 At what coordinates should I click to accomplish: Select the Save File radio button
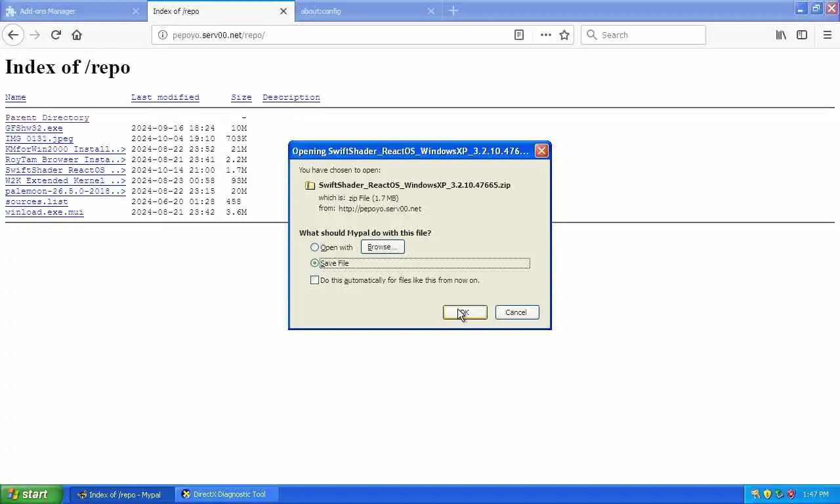pos(314,263)
